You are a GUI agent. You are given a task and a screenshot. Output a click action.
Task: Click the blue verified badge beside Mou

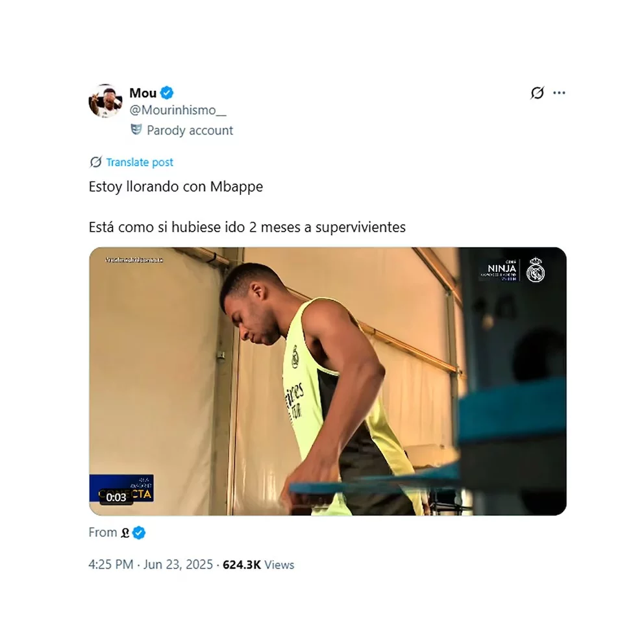point(167,93)
